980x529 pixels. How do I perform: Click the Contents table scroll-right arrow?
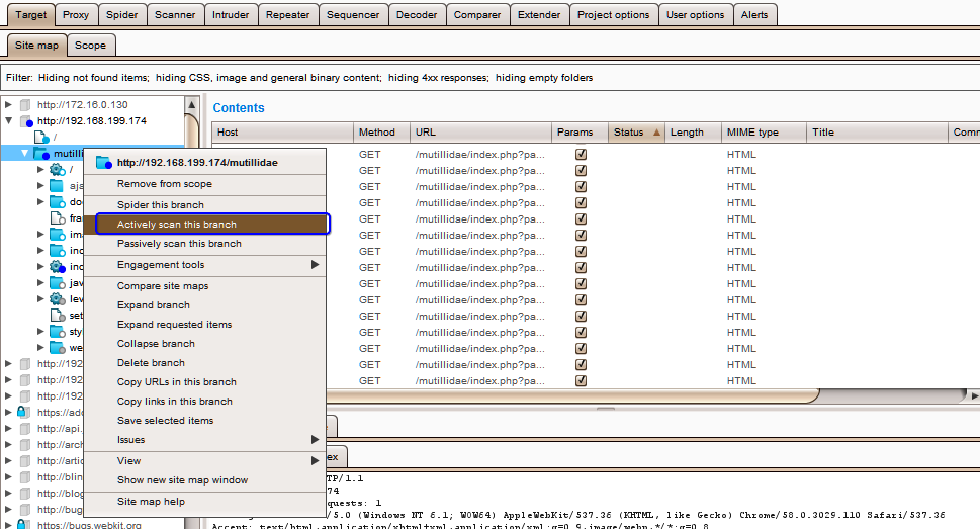pyautogui.click(x=974, y=396)
